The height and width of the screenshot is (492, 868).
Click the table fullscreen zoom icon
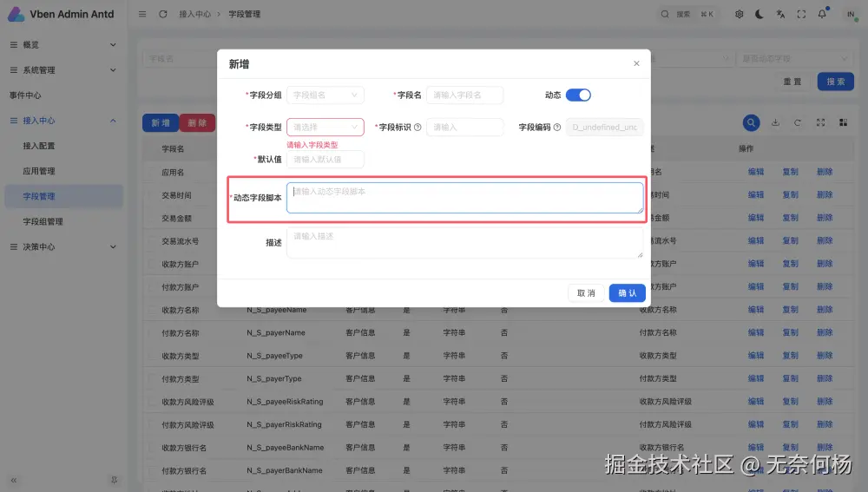(820, 123)
